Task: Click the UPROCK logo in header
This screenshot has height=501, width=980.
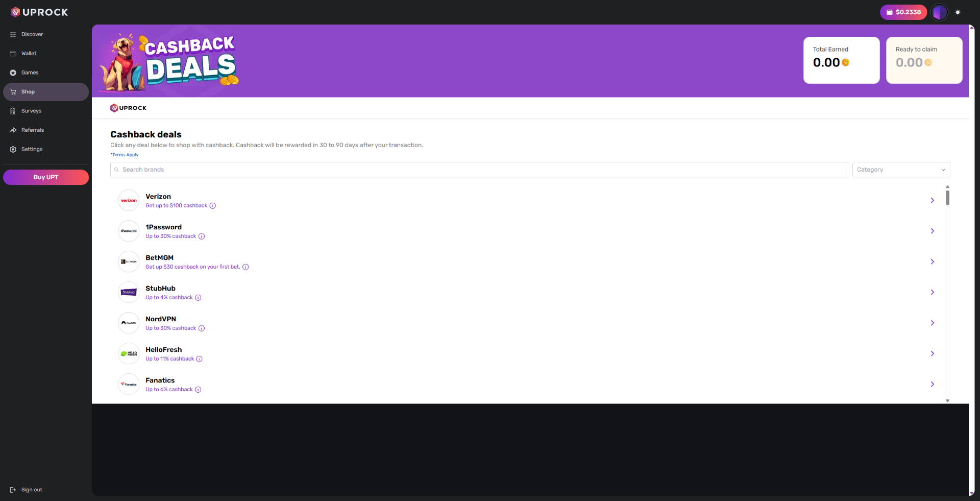Action: (x=39, y=12)
